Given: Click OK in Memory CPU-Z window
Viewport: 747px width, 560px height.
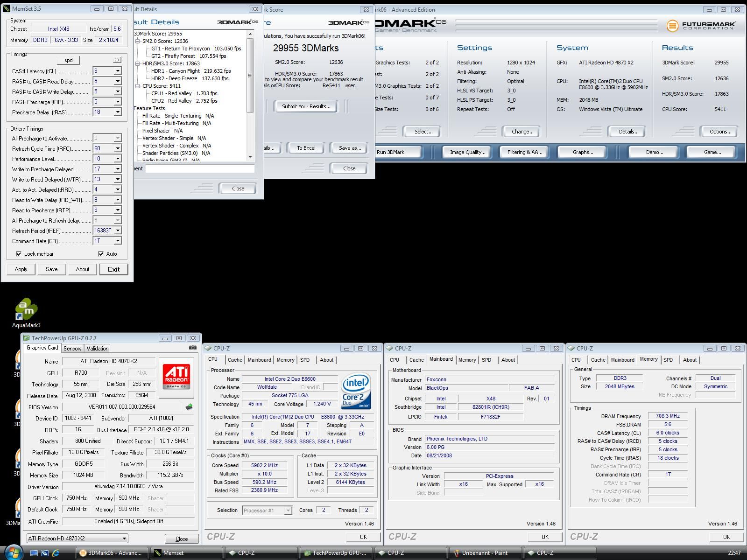Looking at the screenshot, I should click(x=726, y=537).
